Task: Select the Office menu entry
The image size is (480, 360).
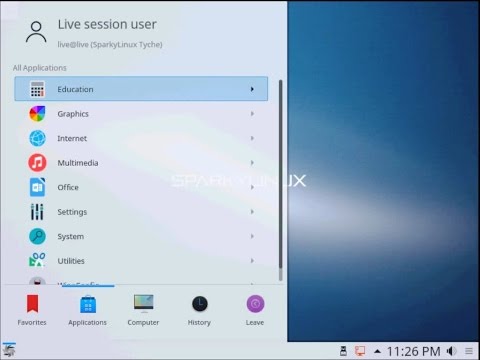Action: click(x=141, y=187)
